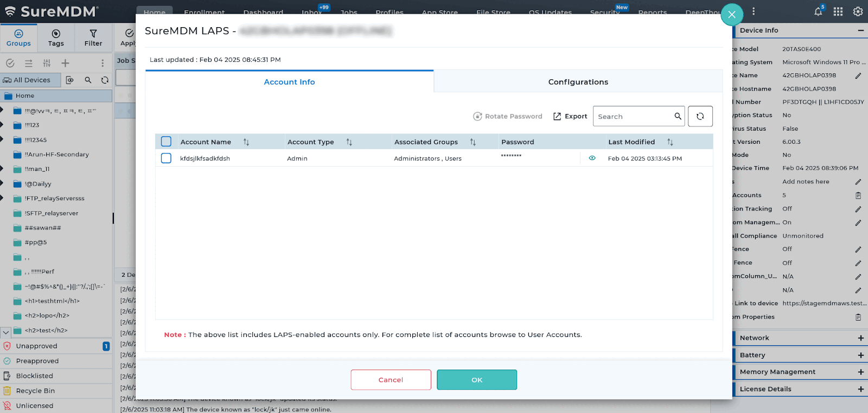
Task: Refresh the groups list
Action: pos(105,80)
